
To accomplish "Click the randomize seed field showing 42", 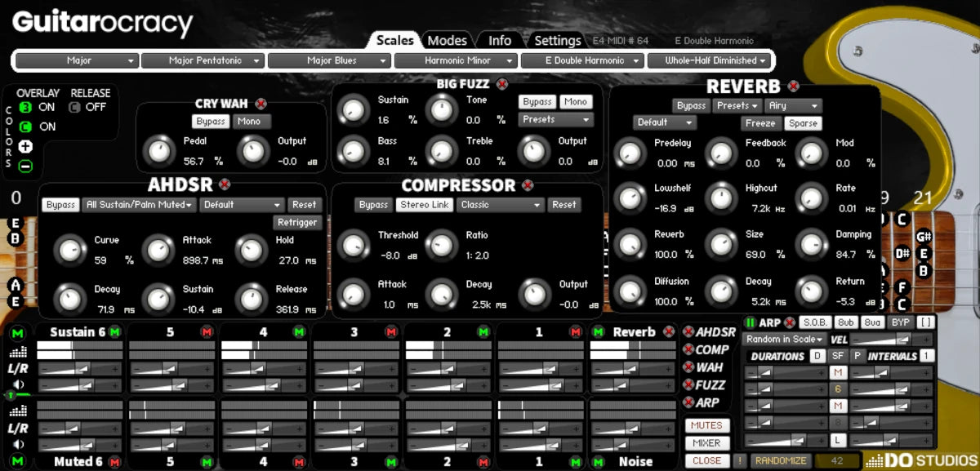I will click(x=838, y=460).
